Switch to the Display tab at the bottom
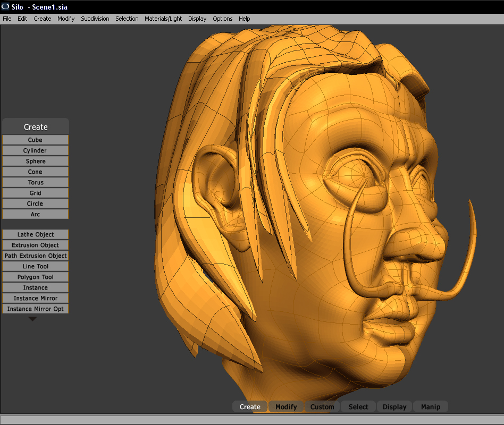 [x=394, y=407]
